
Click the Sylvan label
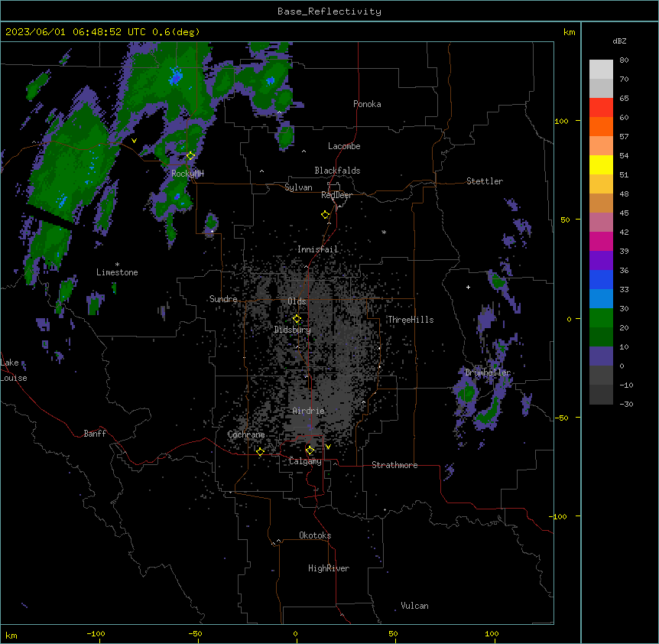(298, 187)
